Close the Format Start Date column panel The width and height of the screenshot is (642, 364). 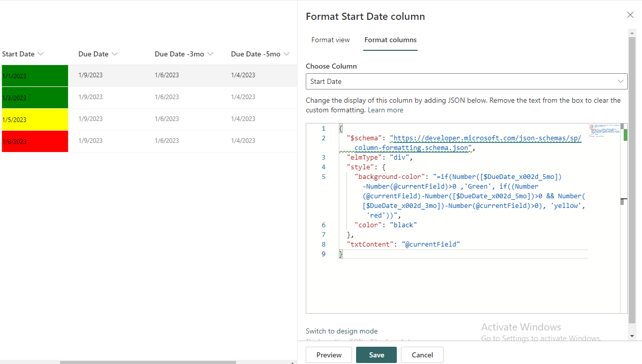coord(630,15)
